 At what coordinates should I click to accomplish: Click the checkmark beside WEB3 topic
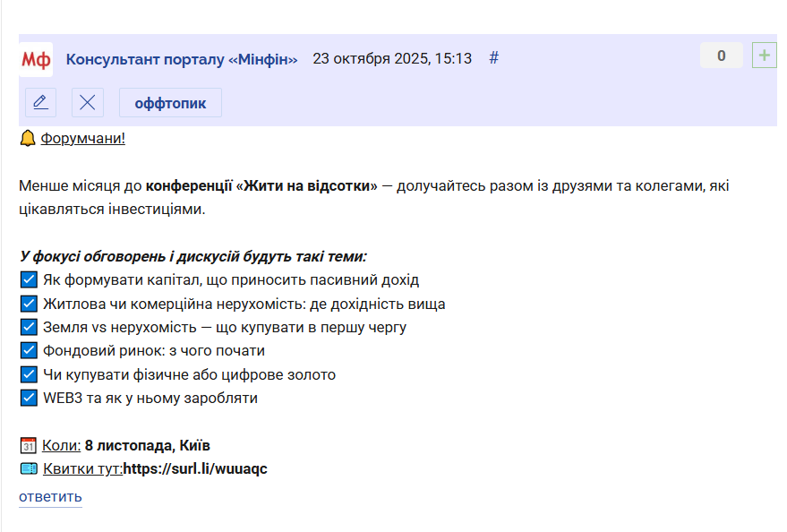[x=28, y=398]
